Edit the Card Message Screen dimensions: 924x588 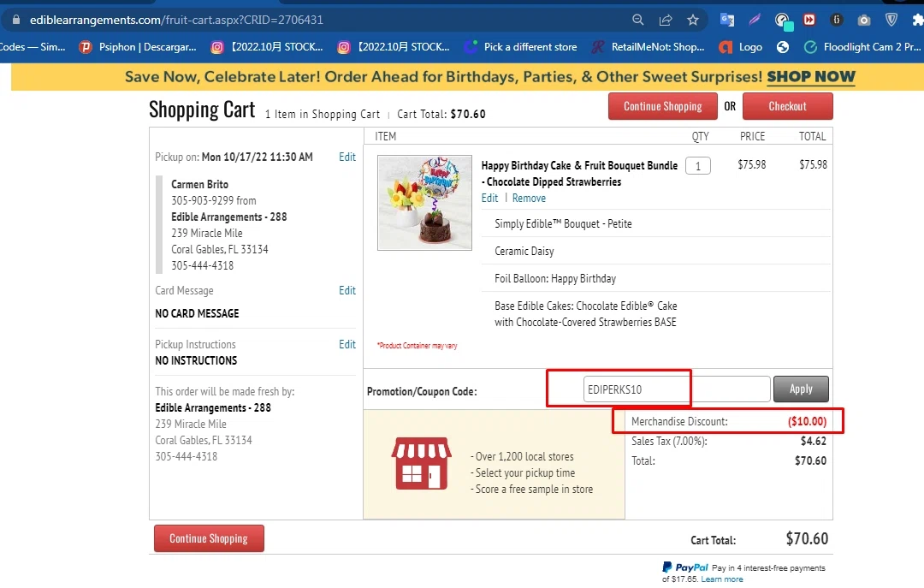coord(347,290)
